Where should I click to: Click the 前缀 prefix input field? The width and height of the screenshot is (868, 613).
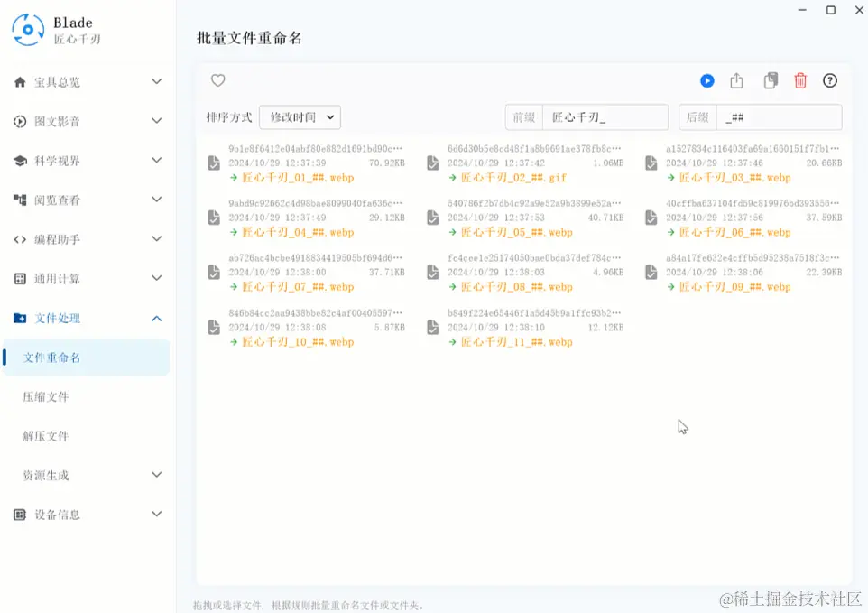605,117
